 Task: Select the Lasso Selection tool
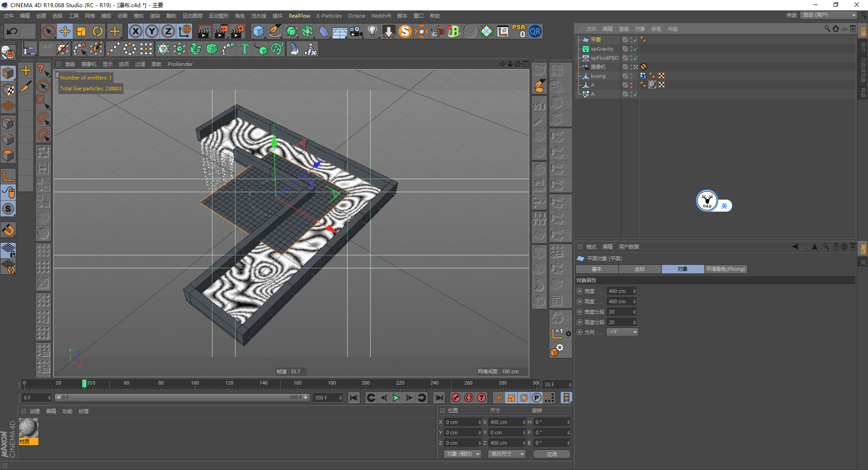click(43, 119)
